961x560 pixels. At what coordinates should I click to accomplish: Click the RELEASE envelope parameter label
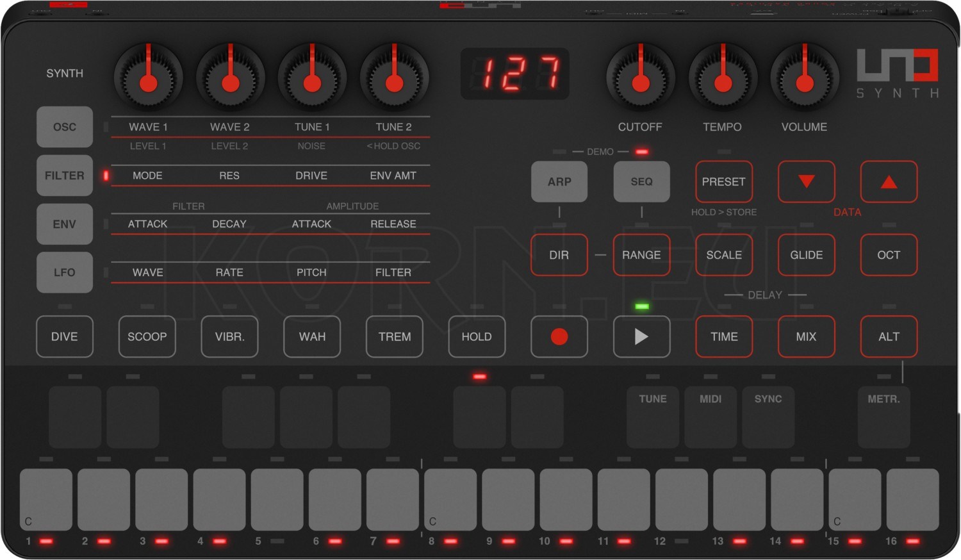393,224
